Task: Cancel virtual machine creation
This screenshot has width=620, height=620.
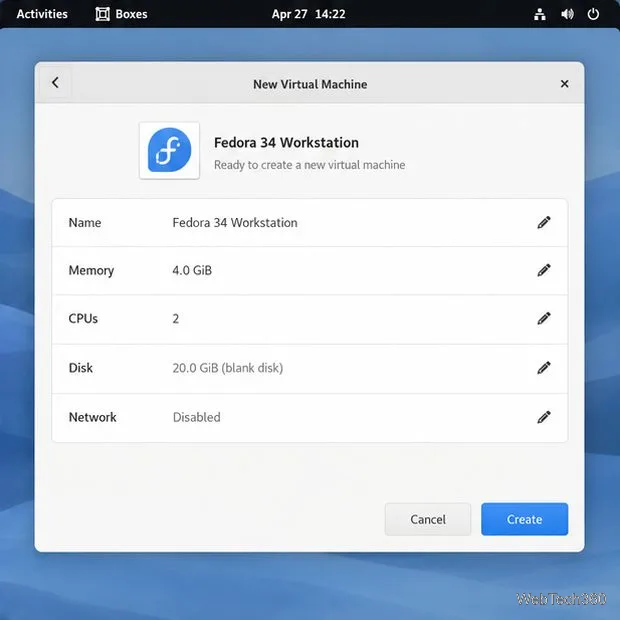Action: click(428, 519)
